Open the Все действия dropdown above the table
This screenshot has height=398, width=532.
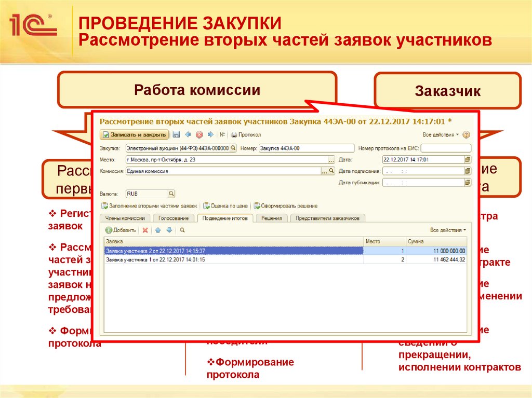(x=447, y=229)
